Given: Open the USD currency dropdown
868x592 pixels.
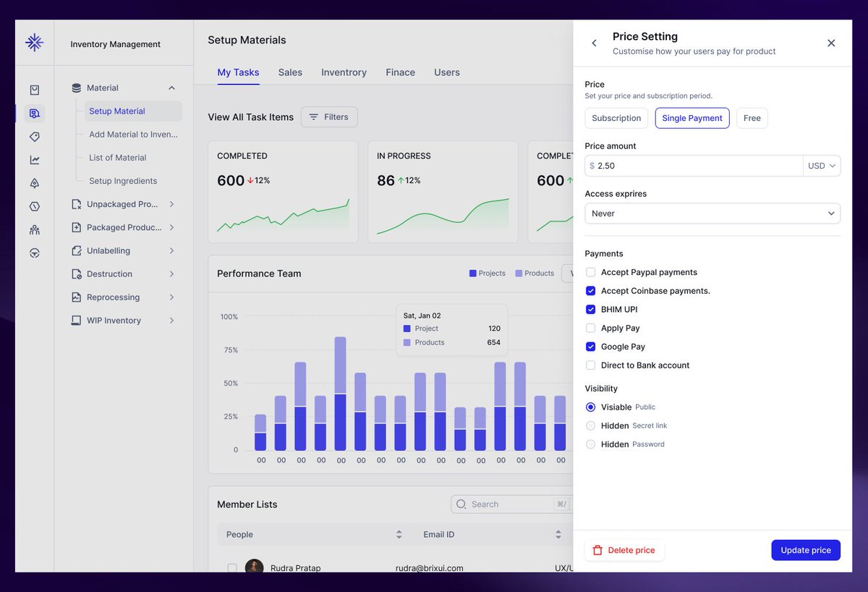Looking at the screenshot, I should pos(822,166).
